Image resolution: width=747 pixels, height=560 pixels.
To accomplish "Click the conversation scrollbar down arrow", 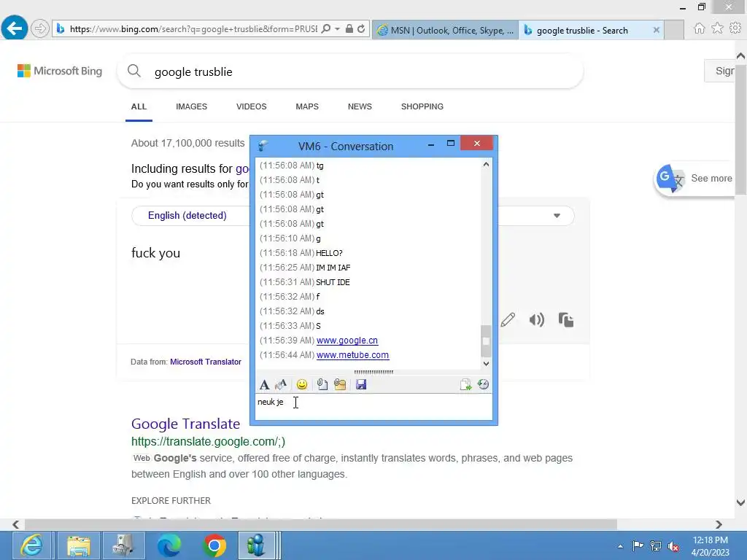I will (x=486, y=363).
